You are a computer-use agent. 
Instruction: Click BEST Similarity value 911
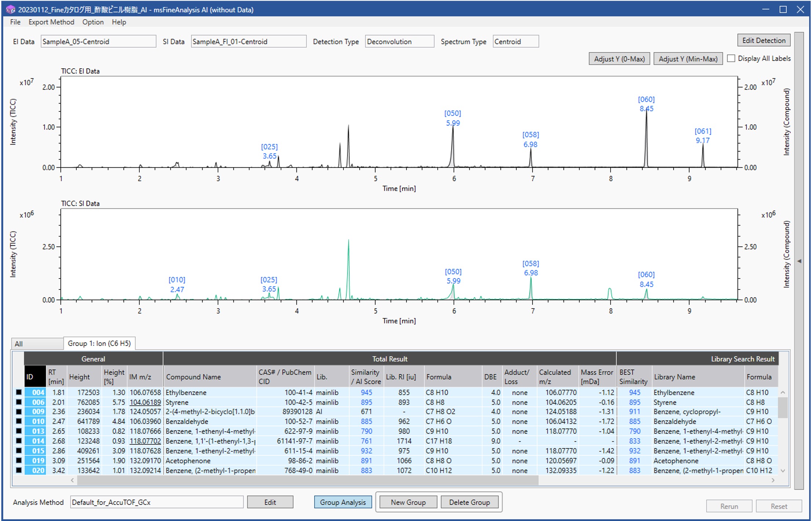(634, 412)
